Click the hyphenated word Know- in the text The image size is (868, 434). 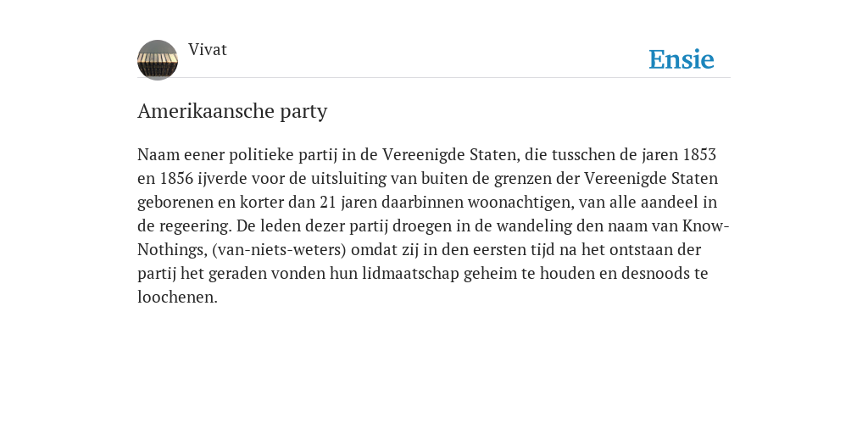706,225
